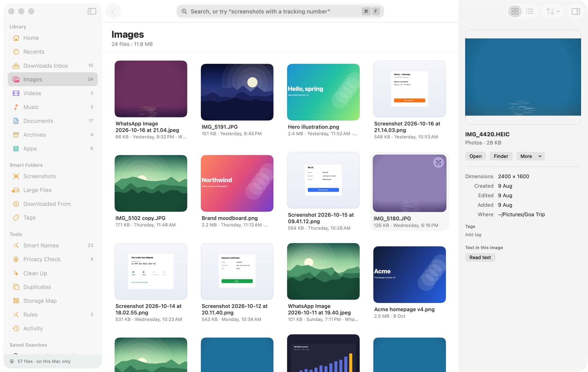588x372 pixels.
Task: Open the Archives category
Action: point(53,135)
